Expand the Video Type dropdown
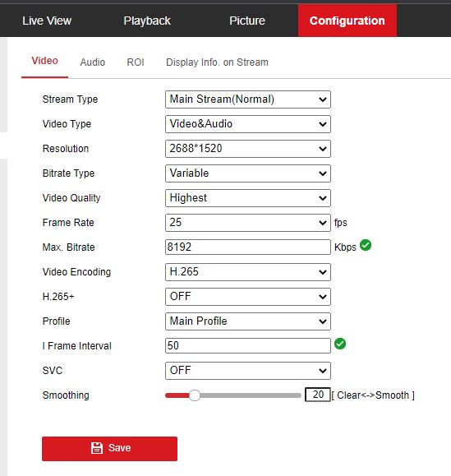The image size is (451, 476). (248, 124)
